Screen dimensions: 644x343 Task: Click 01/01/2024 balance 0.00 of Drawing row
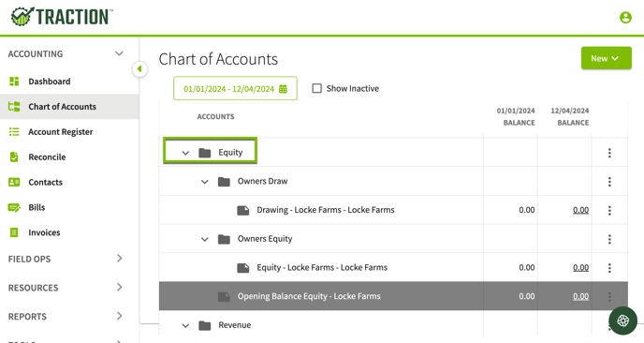527,210
